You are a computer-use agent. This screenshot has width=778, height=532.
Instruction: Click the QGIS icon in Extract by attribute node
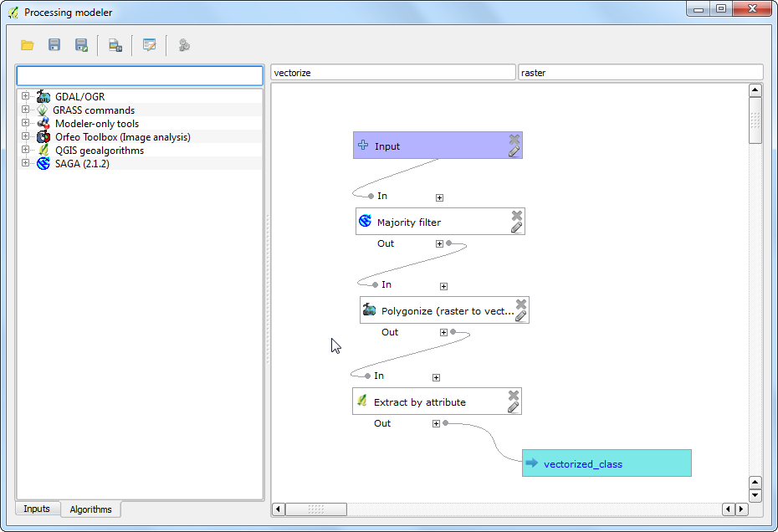click(x=362, y=401)
